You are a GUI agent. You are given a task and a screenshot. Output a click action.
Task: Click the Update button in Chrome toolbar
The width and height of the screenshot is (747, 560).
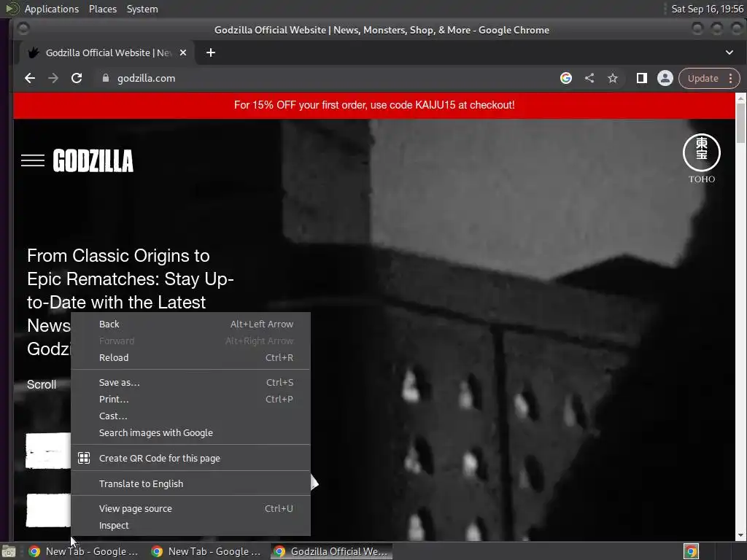point(703,78)
